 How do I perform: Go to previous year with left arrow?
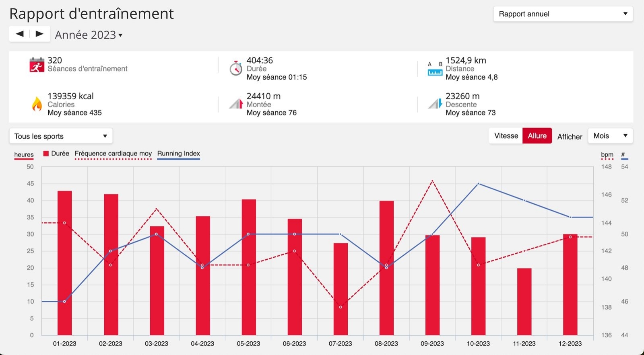20,34
